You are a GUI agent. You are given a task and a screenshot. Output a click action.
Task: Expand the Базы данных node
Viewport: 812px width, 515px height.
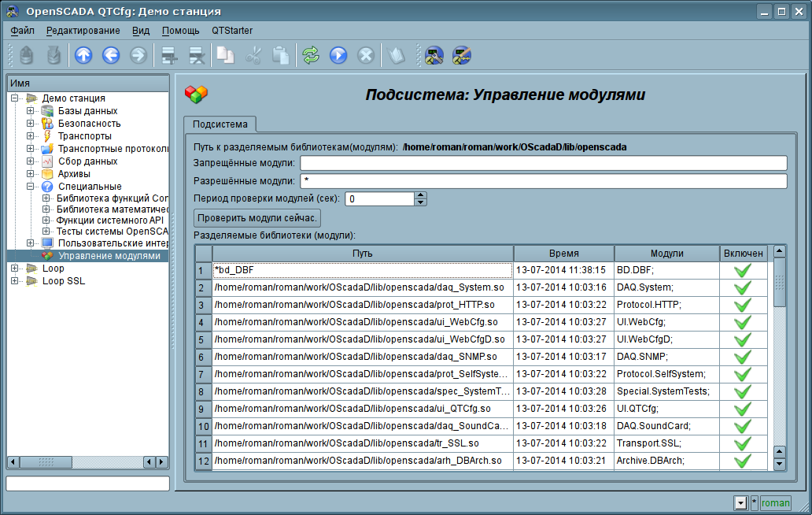[x=30, y=111]
